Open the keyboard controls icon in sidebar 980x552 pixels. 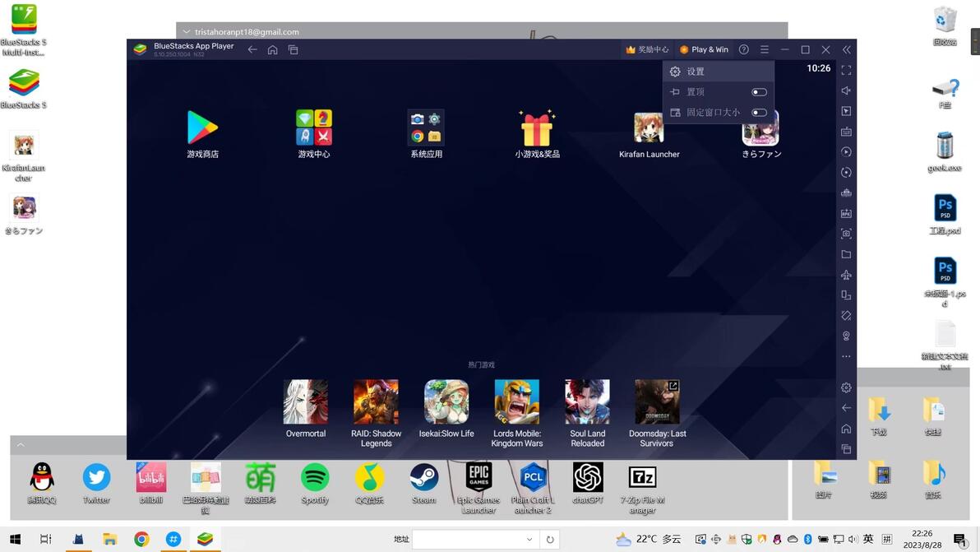point(846,132)
